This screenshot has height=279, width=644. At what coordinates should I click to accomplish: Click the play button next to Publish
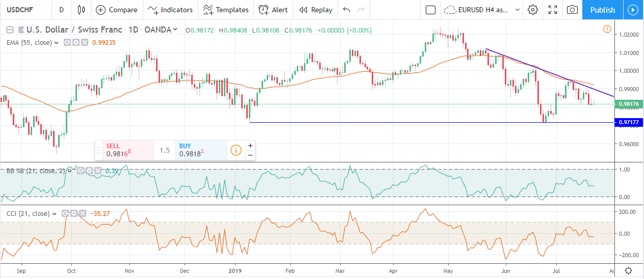[633, 10]
